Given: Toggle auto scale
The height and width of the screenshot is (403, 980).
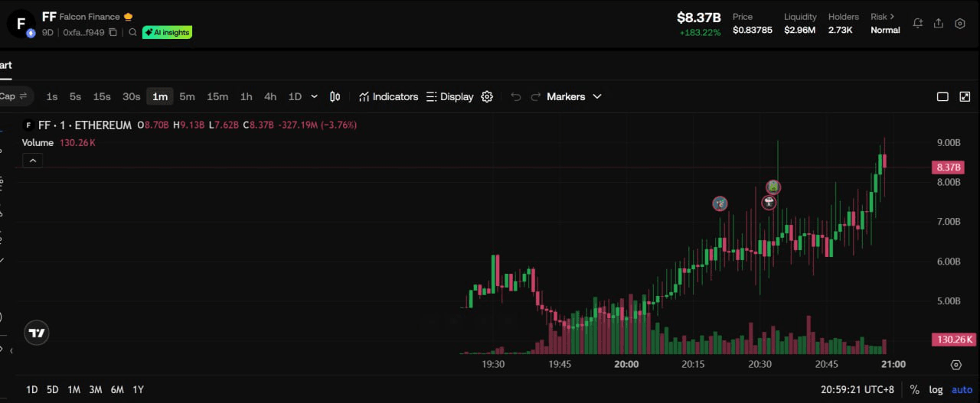Looking at the screenshot, I should pos(962,390).
